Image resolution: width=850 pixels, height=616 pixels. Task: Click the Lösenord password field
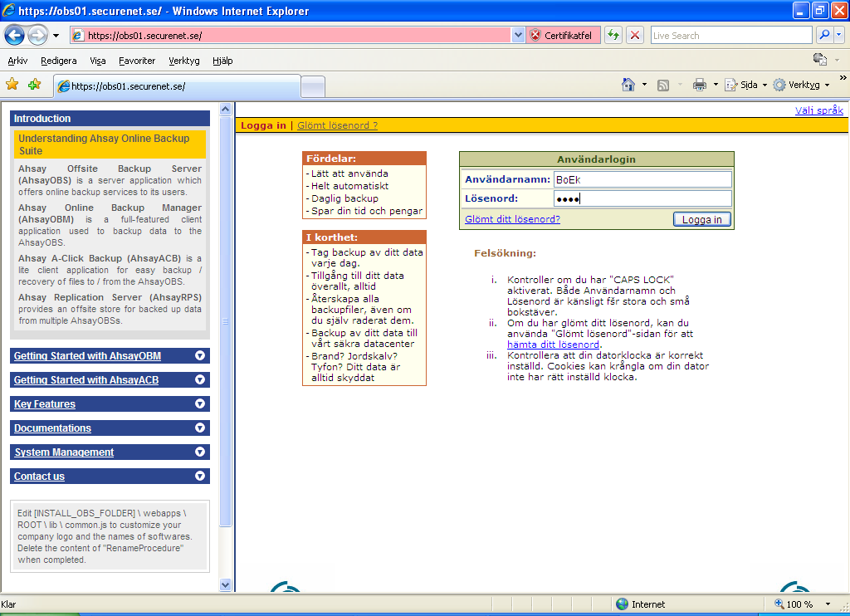coord(642,198)
